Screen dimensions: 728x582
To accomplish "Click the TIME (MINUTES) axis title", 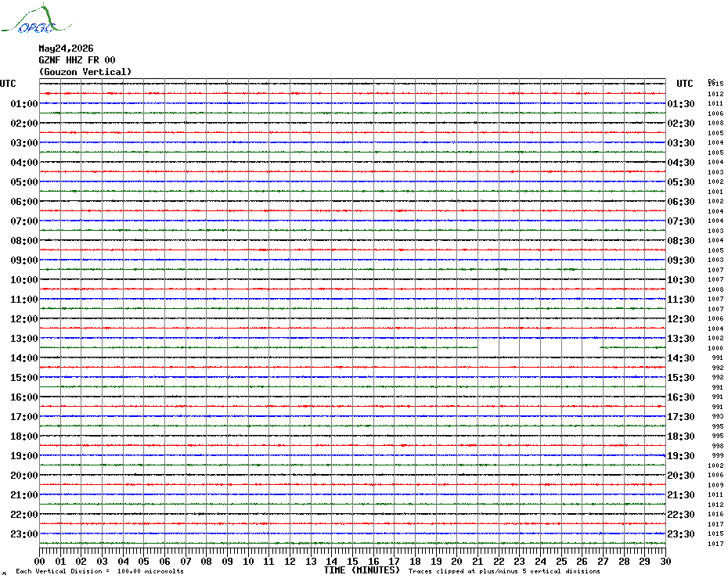I will (362, 570).
